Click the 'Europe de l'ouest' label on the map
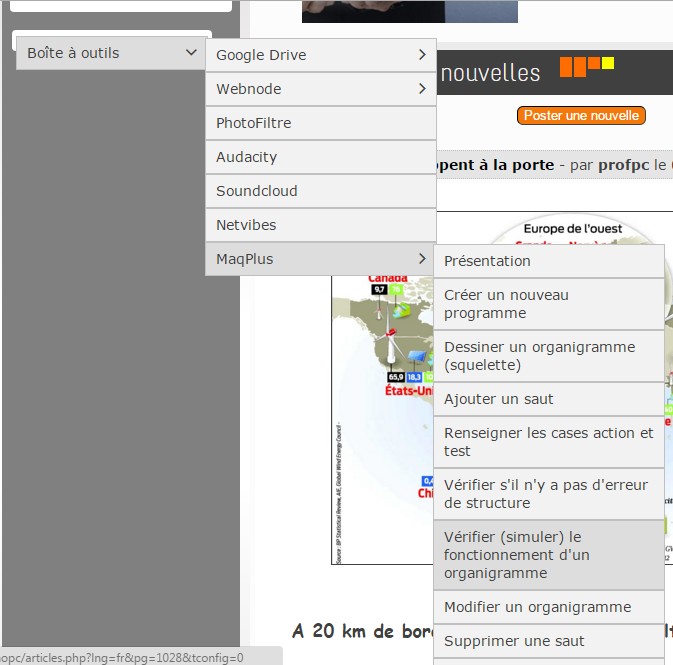 click(573, 228)
